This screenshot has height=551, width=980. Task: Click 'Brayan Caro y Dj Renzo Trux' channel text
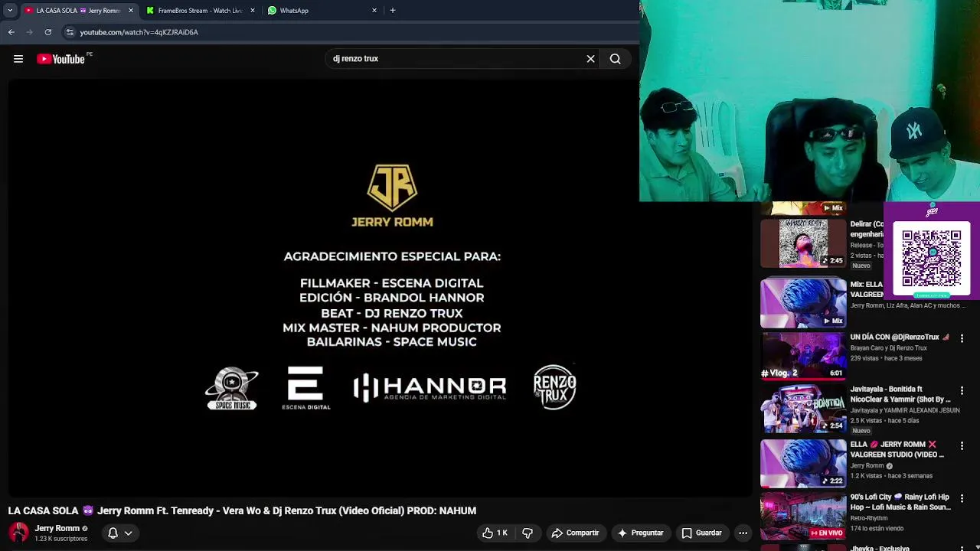coord(888,348)
